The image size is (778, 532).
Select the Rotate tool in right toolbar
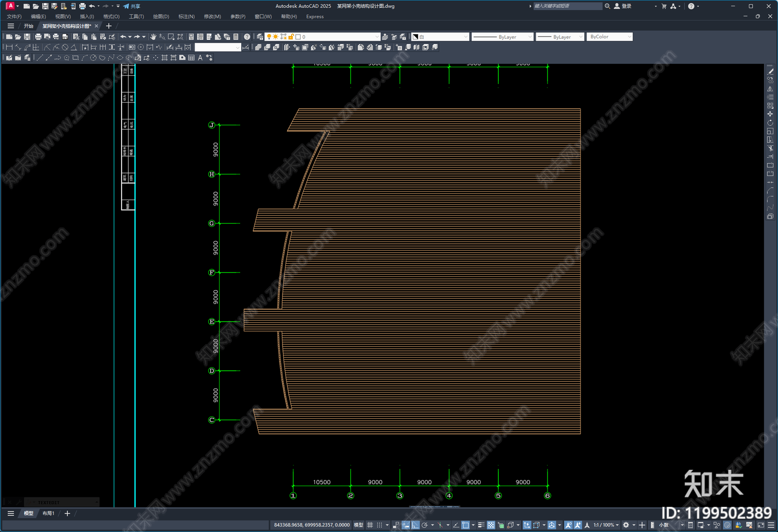[770, 123]
